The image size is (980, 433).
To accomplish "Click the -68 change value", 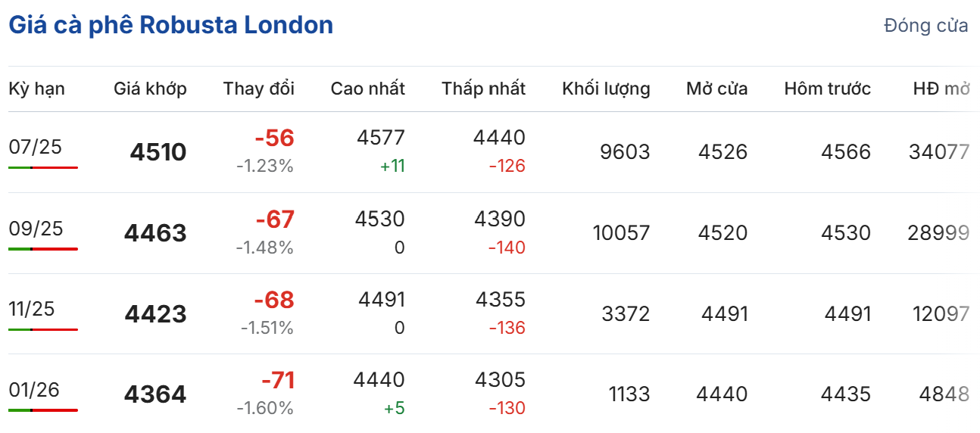I will 274,300.
